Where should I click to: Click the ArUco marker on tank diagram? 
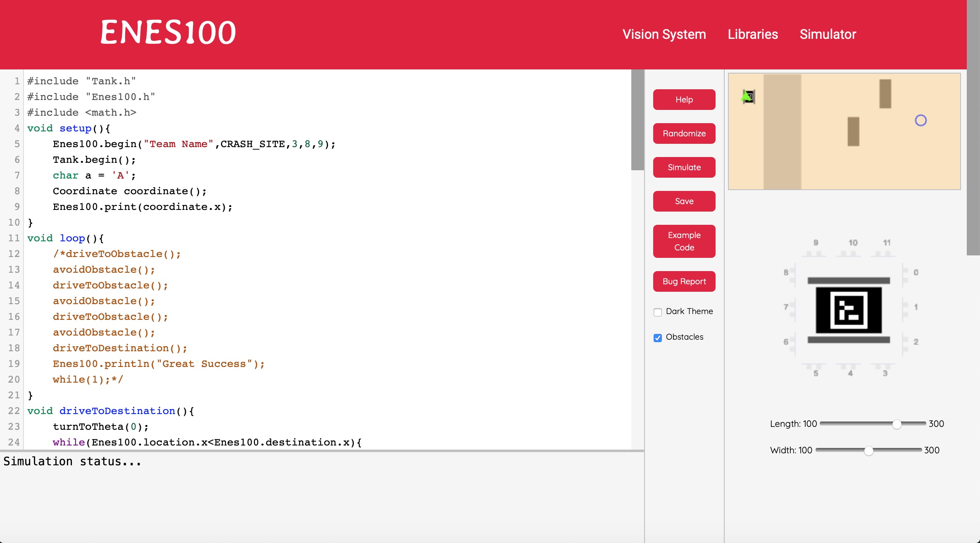click(x=849, y=310)
